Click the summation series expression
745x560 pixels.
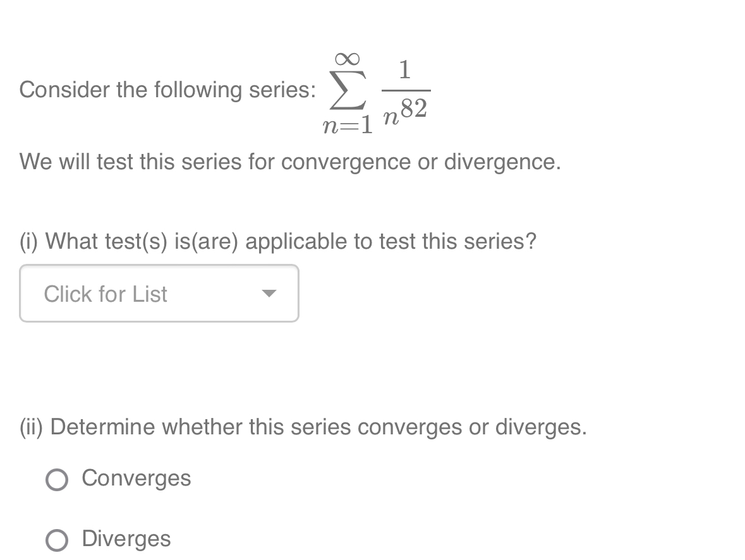coord(376,92)
